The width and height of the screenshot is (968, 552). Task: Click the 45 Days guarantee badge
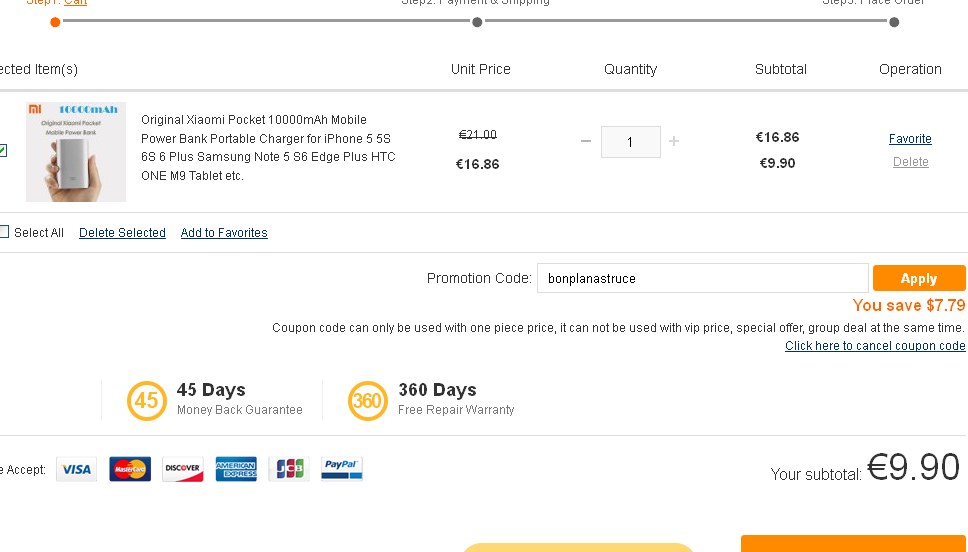(x=147, y=401)
